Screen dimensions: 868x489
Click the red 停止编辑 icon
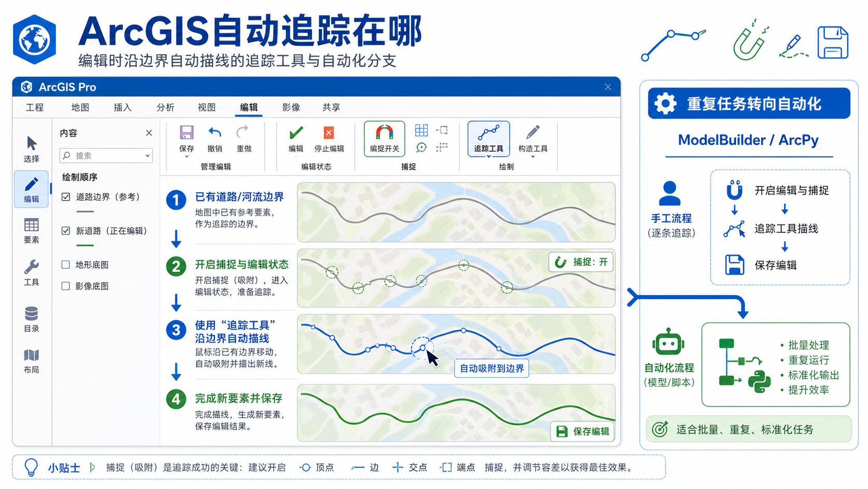coord(329,133)
